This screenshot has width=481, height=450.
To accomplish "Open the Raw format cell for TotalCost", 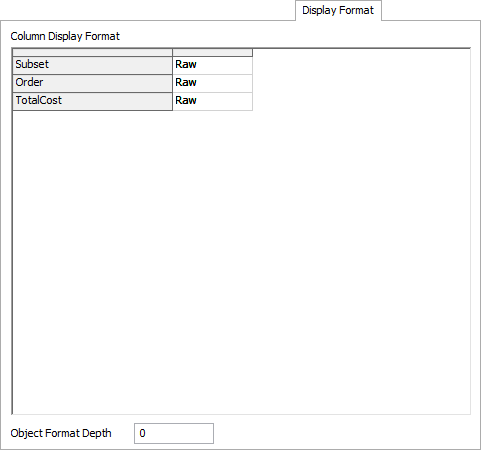I will (213, 101).
